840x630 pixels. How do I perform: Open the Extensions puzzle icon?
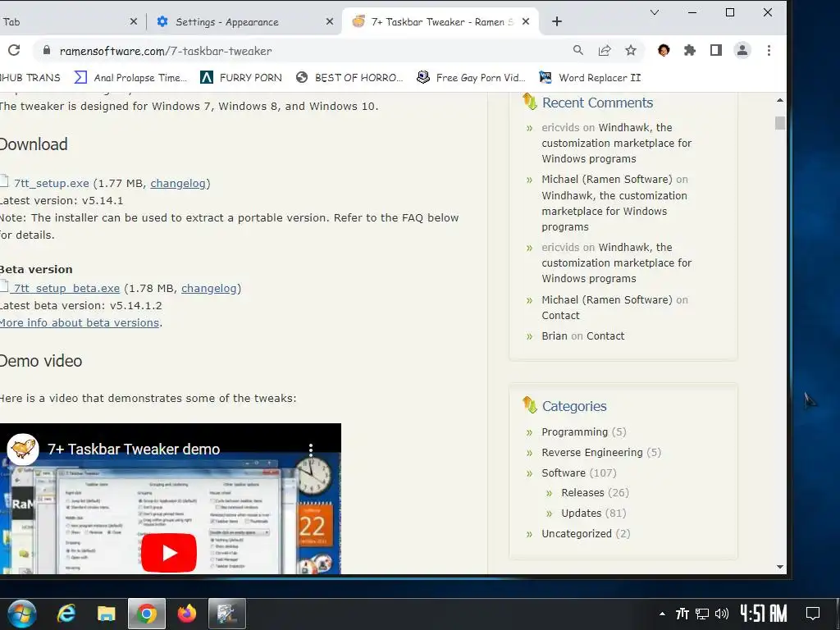click(689, 50)
